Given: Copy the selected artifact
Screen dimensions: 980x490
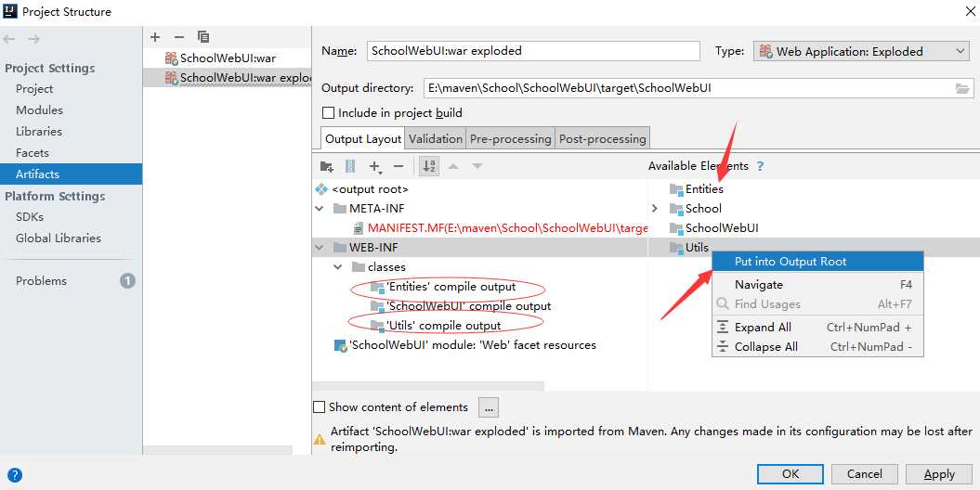Looking at the screenshot, I should click(203, 37).
